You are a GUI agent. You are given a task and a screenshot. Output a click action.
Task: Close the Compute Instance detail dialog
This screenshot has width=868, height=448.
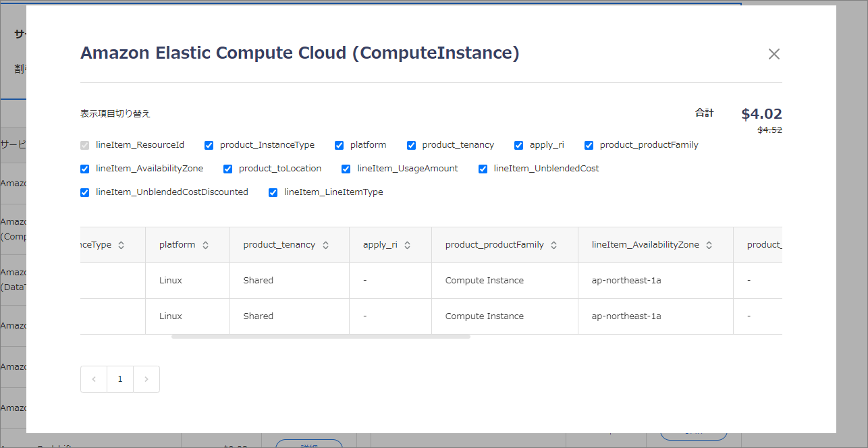click(x=774, y=54)
